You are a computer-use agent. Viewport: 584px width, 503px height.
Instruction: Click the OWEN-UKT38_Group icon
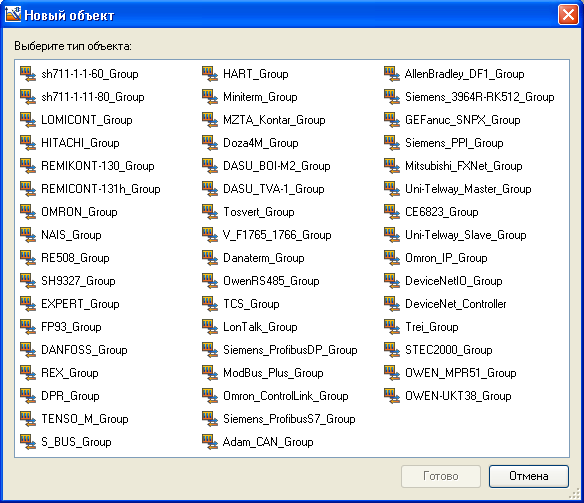pos(392,396)
